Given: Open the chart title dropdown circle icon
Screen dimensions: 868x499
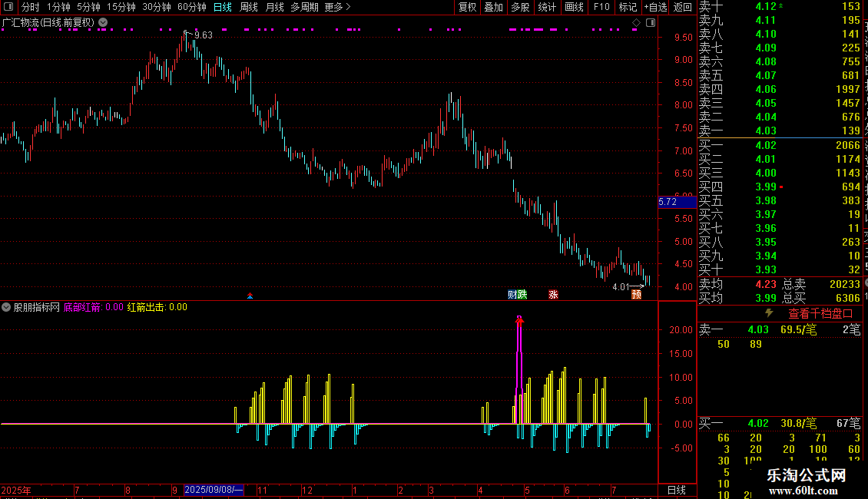Looking at the screenshot, I should tap(103, 23).
